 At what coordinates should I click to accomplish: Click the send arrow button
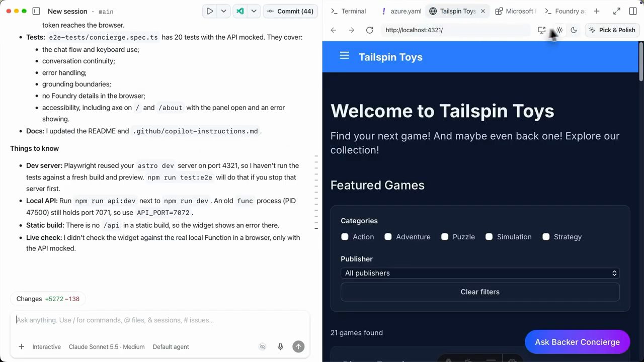click(298, 346)
